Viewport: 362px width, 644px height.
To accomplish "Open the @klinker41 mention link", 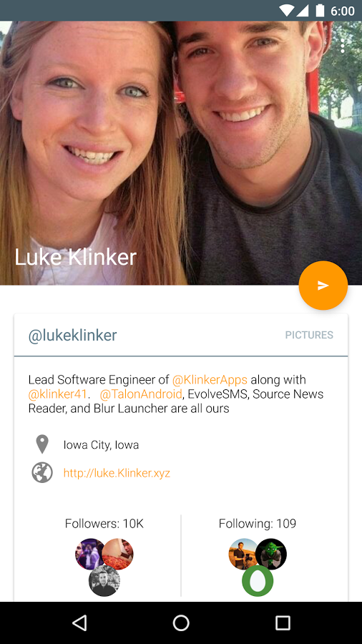I will pos(57,394).
